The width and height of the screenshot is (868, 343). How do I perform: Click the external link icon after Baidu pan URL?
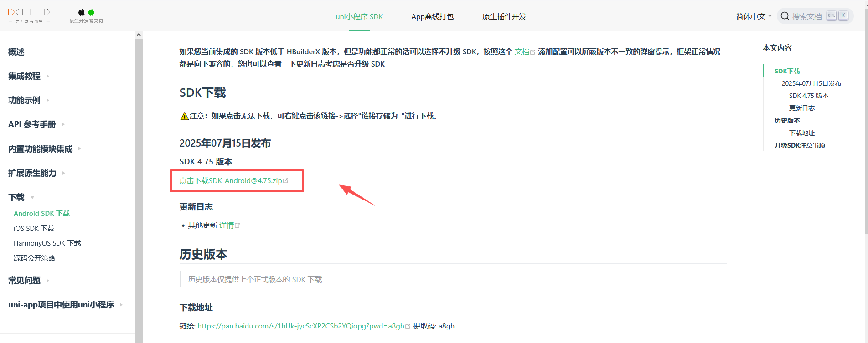tap(408, 326)
